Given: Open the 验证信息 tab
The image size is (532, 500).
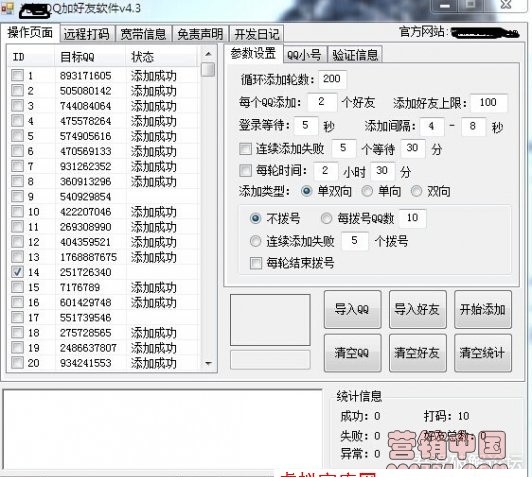Looking at the screenshot, I should coord(355,55).
